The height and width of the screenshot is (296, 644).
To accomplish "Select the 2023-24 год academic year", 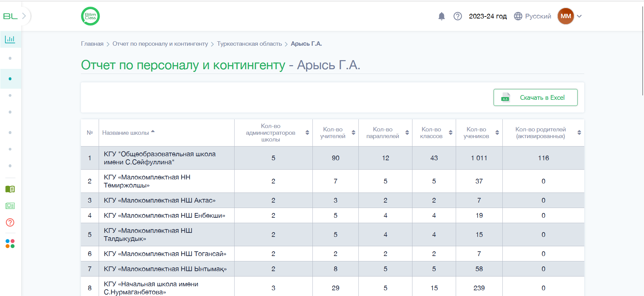I will [488, 16].
